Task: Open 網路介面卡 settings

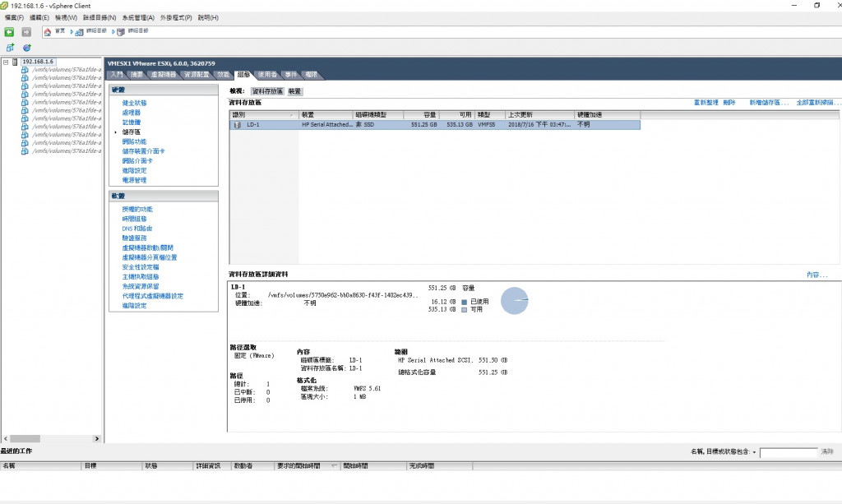Action: [137, 161]
